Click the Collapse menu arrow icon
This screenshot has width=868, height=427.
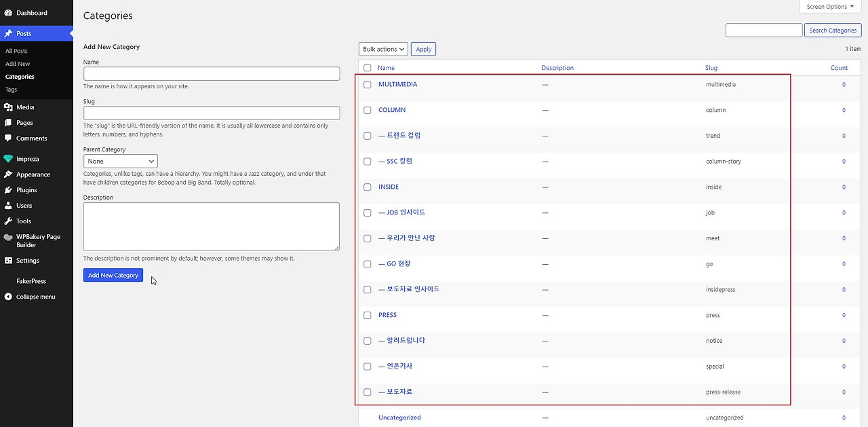[x=8, y=297]
